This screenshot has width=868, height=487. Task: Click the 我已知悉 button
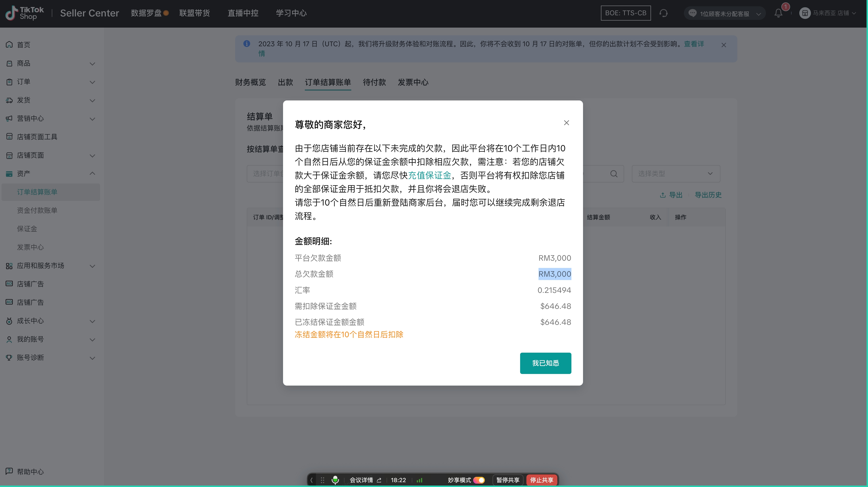545,363
